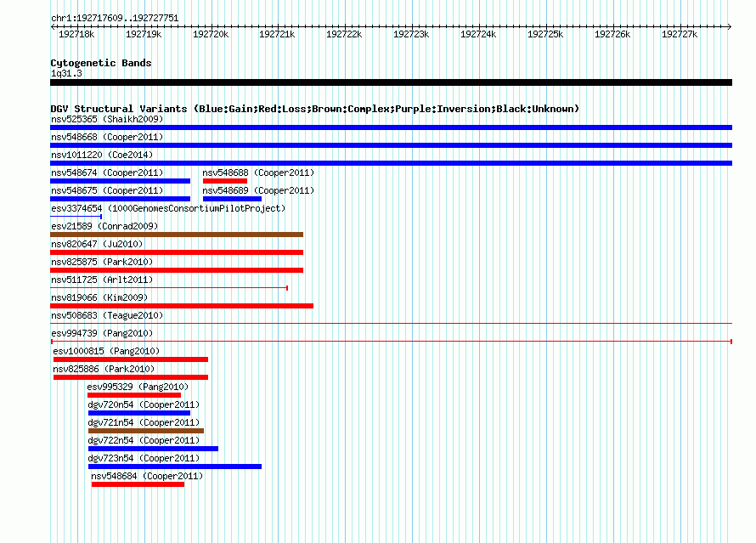Open the nsv820647 (Ju2010) label

coord(97,244)
